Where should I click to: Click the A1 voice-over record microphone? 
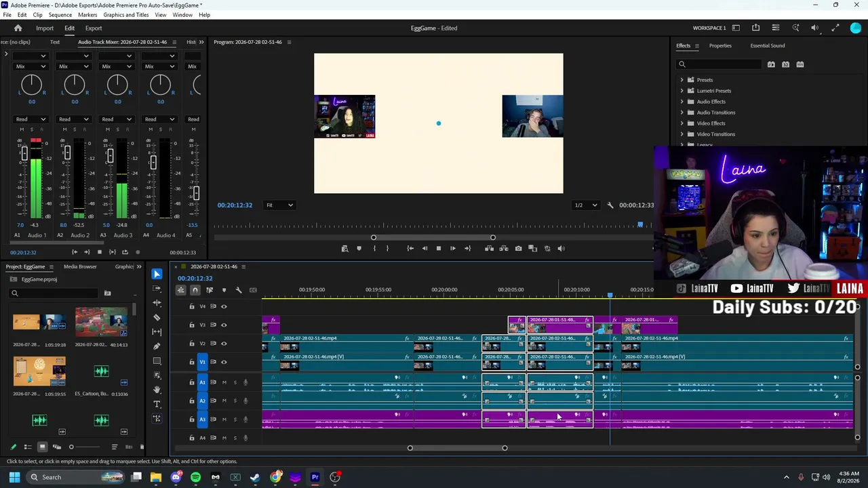(x=245, y=382)
